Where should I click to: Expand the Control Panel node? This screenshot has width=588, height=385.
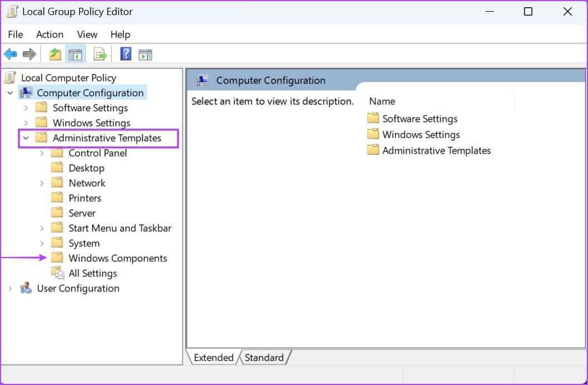pyautogui.click(x=42, y=153)
